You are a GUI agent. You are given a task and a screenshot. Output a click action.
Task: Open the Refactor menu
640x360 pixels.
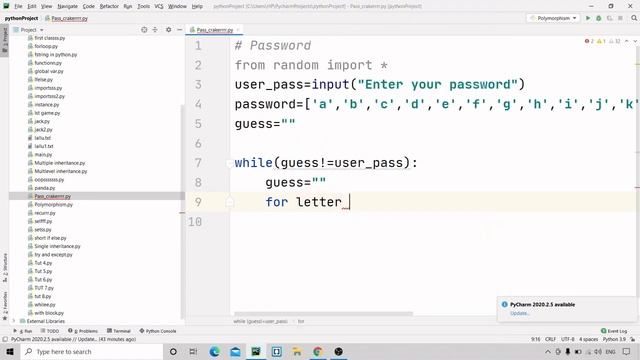109,6
